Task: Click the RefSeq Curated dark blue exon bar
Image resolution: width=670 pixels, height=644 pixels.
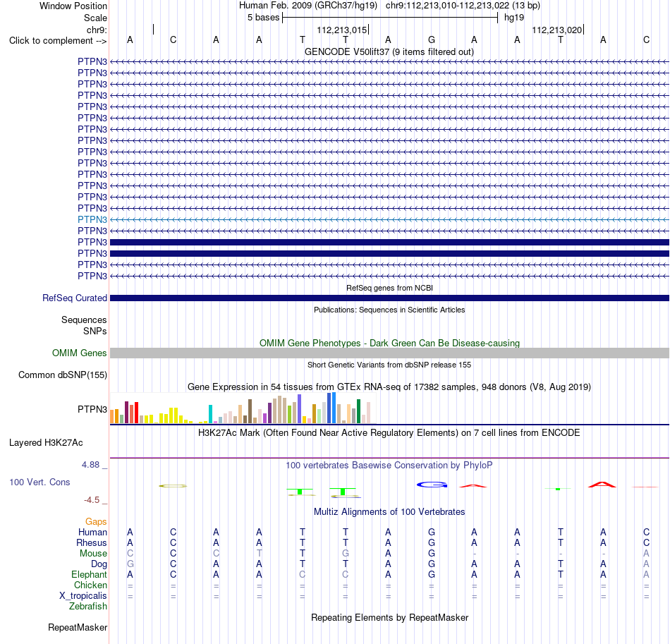Action: pyautogui.click(x=389, y=298)
